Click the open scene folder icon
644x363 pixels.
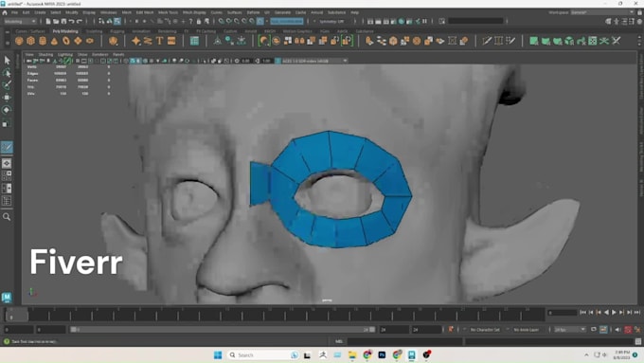coord(56,22)
